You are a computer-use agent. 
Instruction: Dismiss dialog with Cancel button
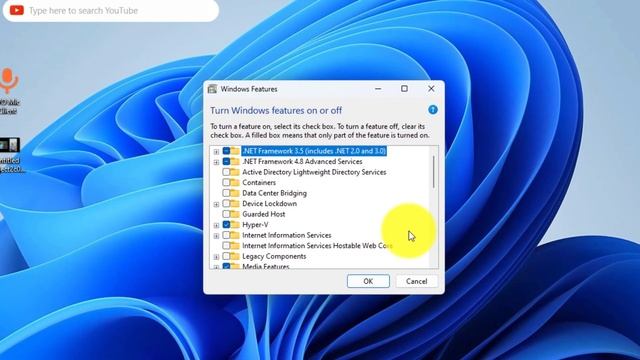[x=416, y=281]
